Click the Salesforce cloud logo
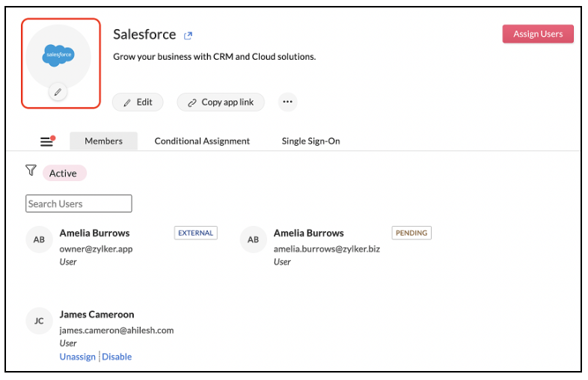Viewport: 588px width, 380px height. [x=59, y=54]
